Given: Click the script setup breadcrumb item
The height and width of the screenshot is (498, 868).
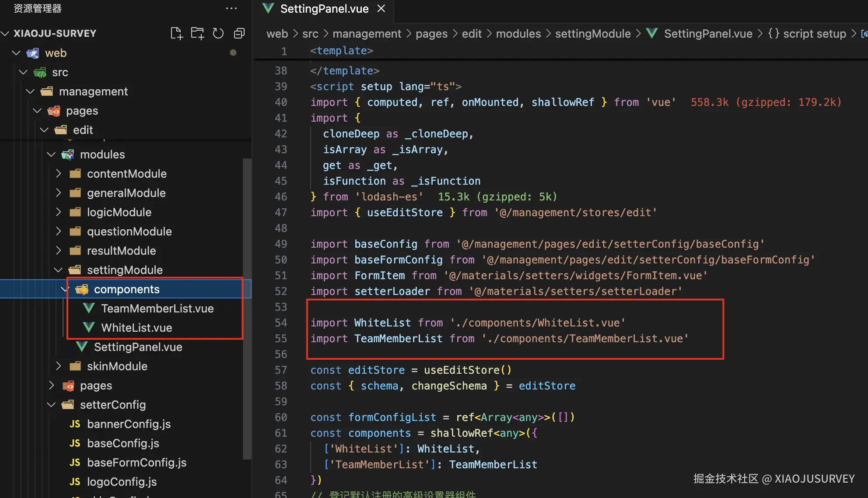Looking at the screenshot, I should point(814,34).
